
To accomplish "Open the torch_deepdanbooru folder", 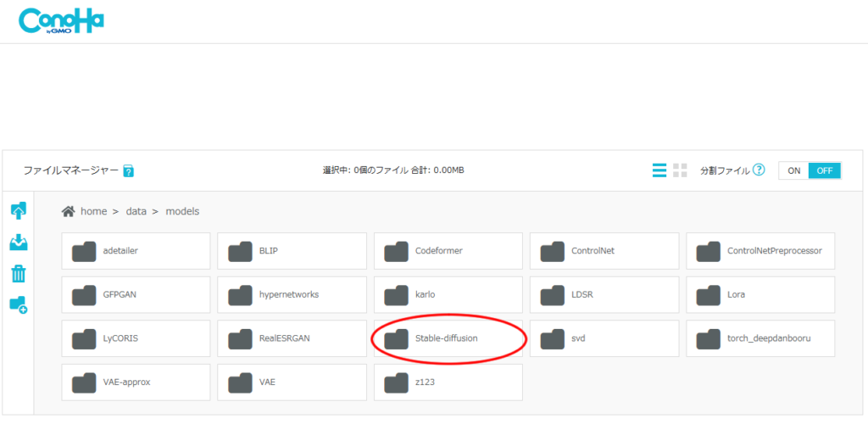I will (759, 338).
